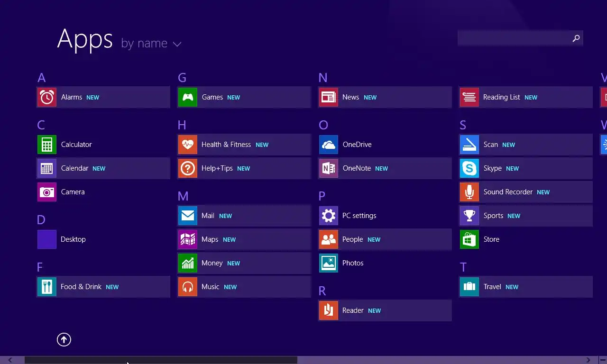The height and width of the screenshot is (364, 607).
Task: Select the P group header letter
Action: click(322, 196)
